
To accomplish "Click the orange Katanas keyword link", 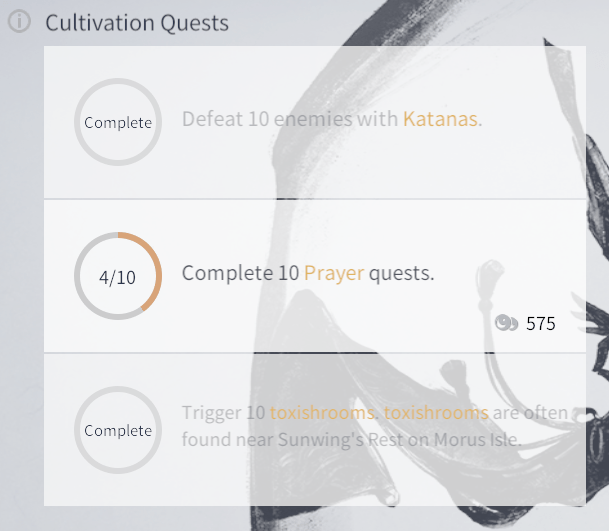I will (x=440, y=119).
